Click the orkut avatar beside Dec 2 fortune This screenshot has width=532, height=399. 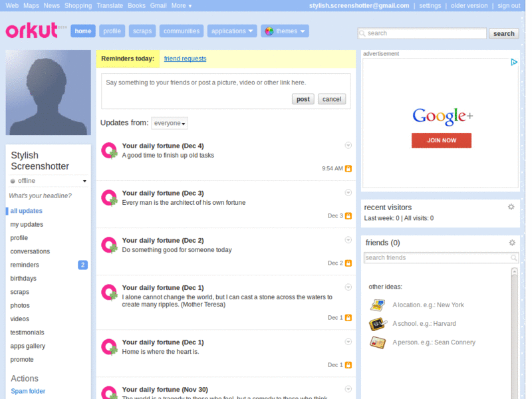pyautogui.click(x=109, y=245)
